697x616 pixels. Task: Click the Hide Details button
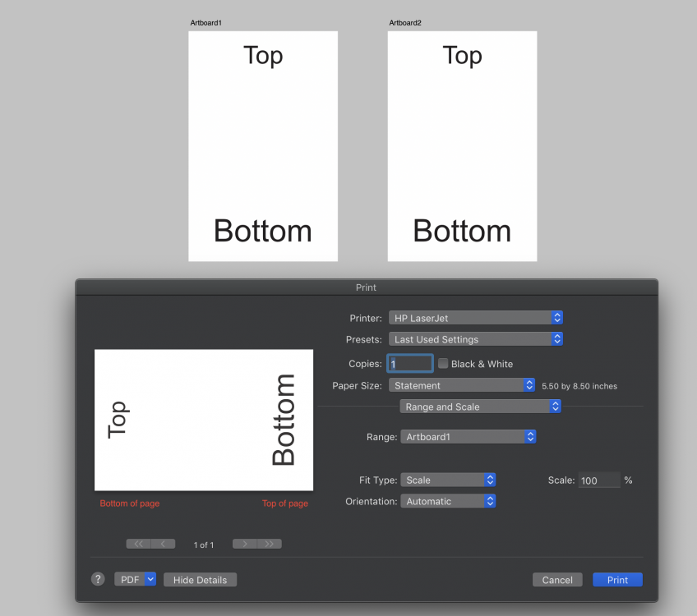pyautogui.click(x=200, y=579)
